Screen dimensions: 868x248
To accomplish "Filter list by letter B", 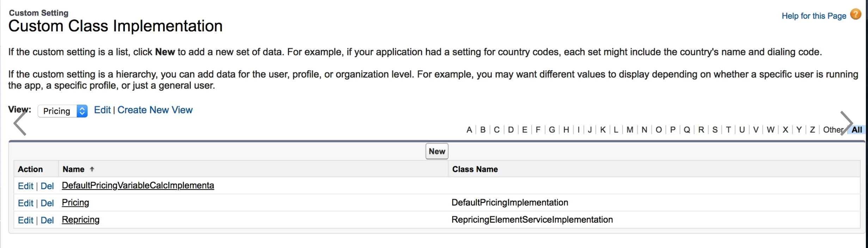I will pyautogui.click(x=483, y=130).
